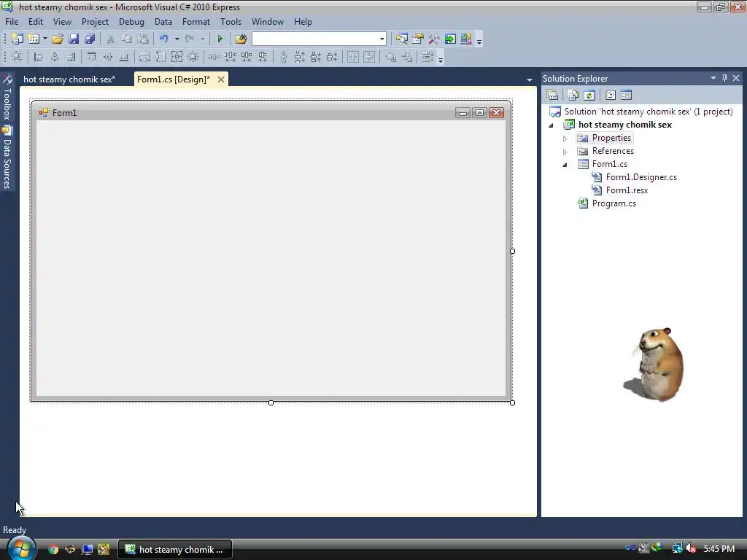Screen dimensions: 747x560
Task: Select Form1.resx in Solution Explorer
Action: pos(620,190)
